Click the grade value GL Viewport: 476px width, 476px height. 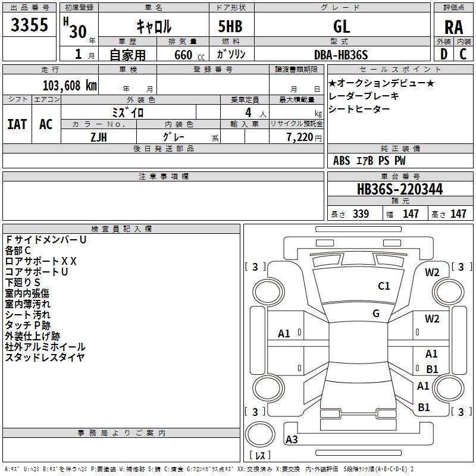coord(342,26)
